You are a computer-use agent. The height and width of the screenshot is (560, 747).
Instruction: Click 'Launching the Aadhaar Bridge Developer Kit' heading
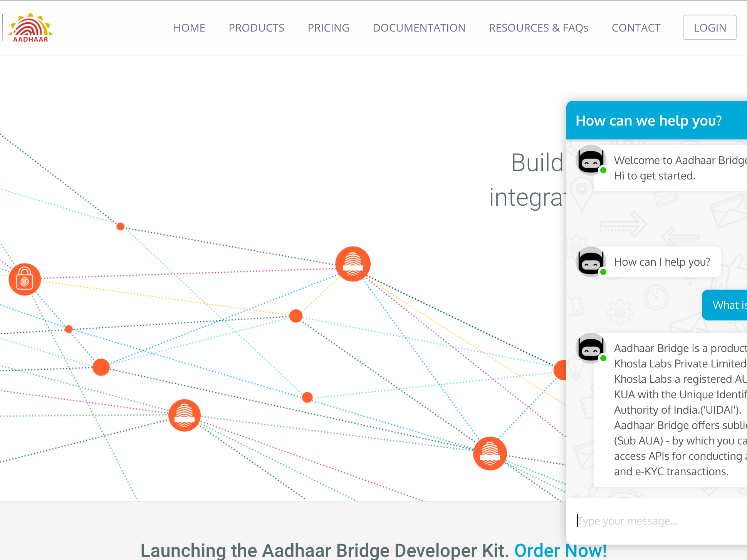pos(324,550)
